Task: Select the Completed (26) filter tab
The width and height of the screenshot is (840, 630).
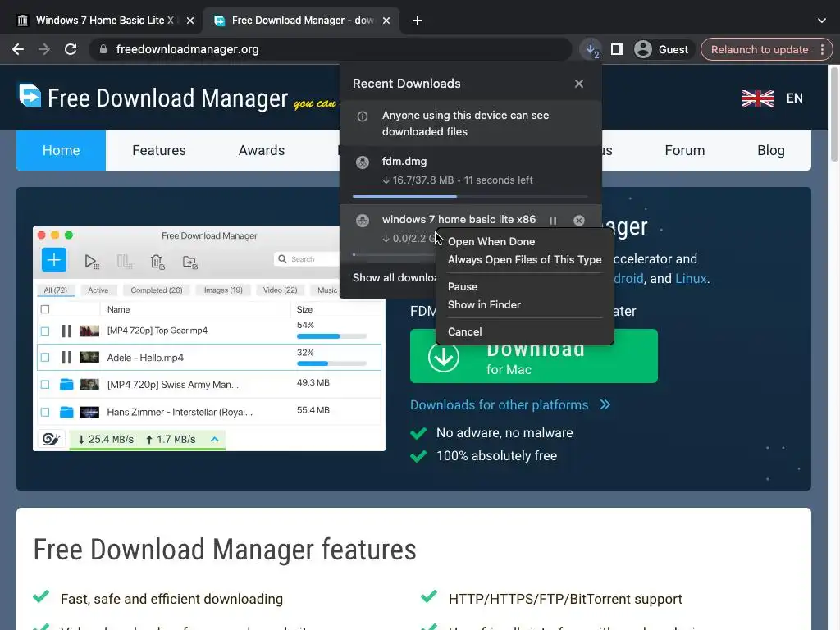Action: pos(157,290)
